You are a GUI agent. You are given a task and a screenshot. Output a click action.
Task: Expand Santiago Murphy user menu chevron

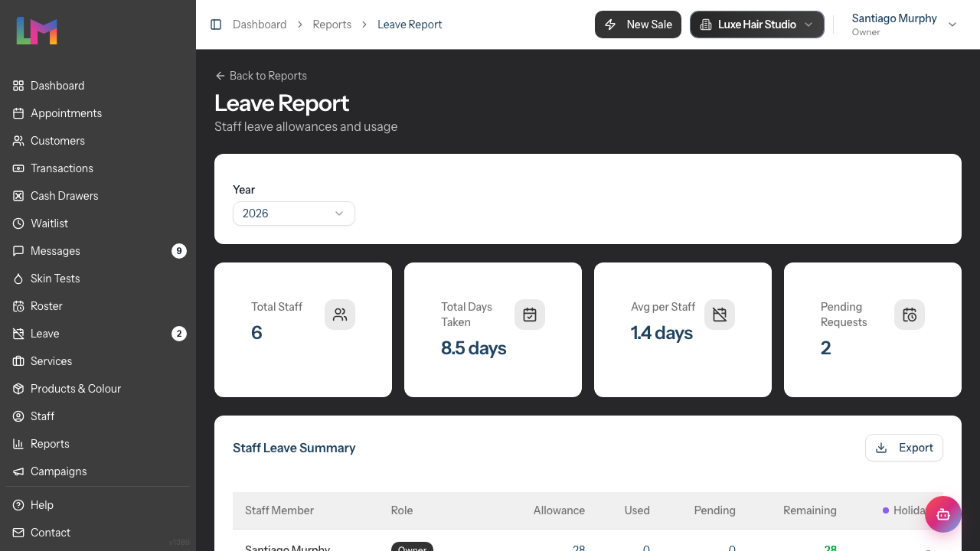pos(952,24)
